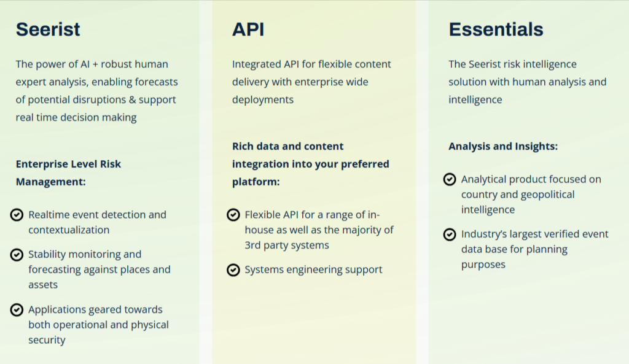This screenshot has height=364, width=629.
Task: Click the Essentials heading
Action: [496, 29]
